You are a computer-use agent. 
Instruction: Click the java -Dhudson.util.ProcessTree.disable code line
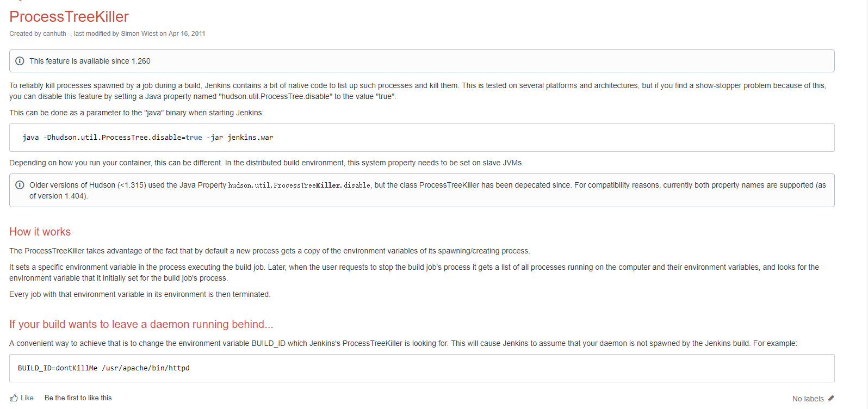pos(147,138)
